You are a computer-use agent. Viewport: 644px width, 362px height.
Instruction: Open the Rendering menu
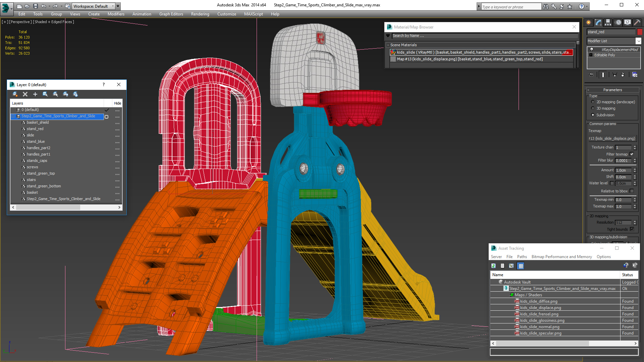tap(200, 14)
